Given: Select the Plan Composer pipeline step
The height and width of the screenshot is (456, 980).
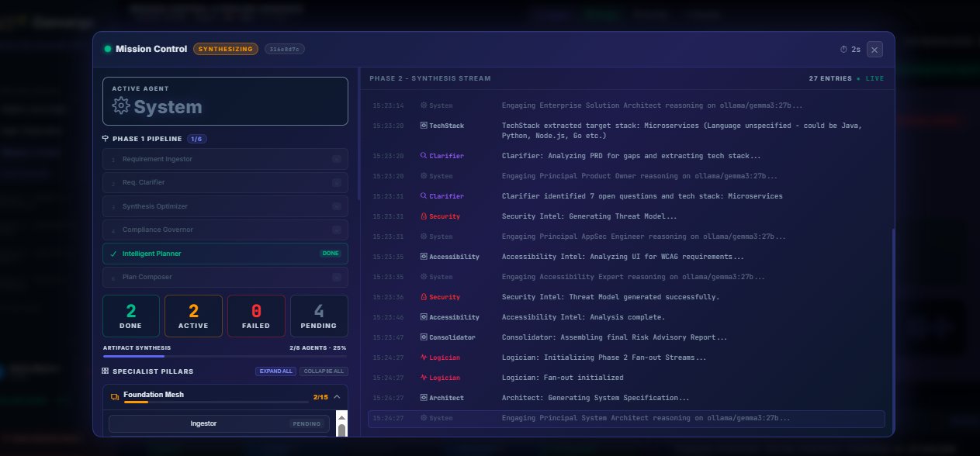Looking at the screenshot, I should (225, 277).
